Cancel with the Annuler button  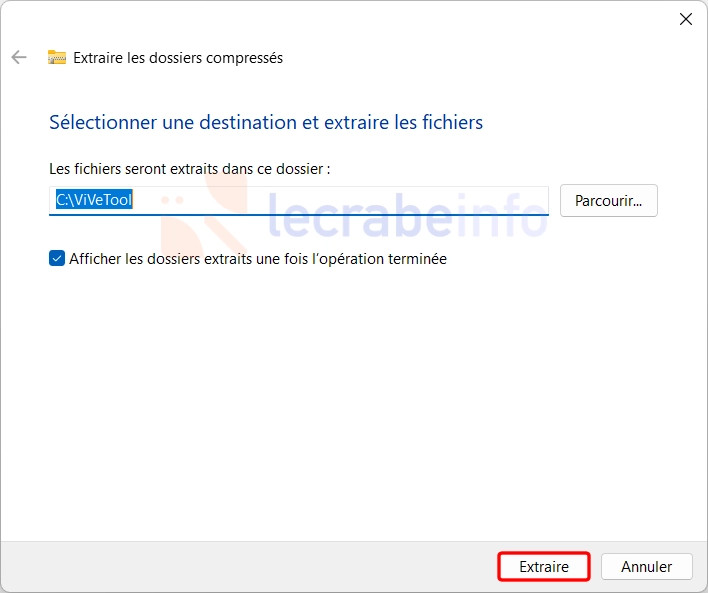647,566
